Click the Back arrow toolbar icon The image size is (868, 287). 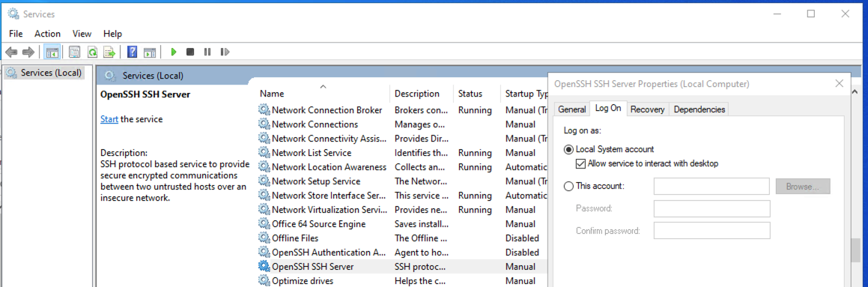tap(11, 52)
